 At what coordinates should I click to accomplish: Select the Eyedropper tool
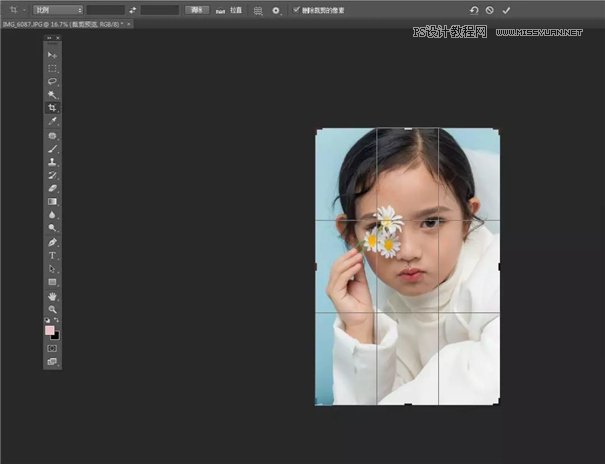[52, 121]
